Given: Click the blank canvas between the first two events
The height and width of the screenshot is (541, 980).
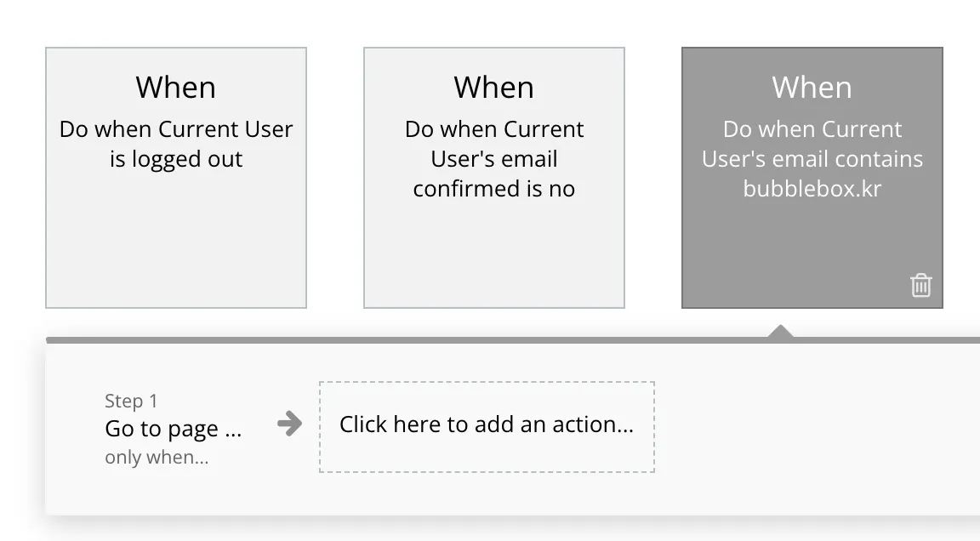Looking at the screenshot, I should pos(335,177).
